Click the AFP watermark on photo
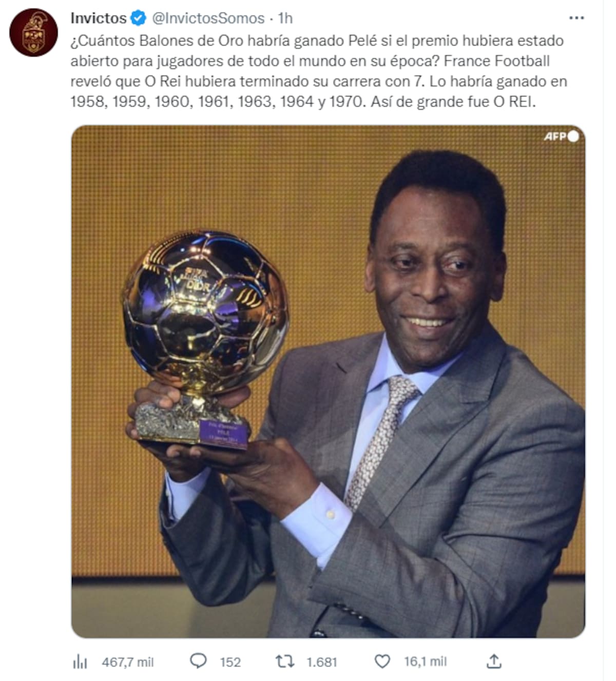Viewport: 616px width, 681px height. pyautogui.click(x=561, y=136)
